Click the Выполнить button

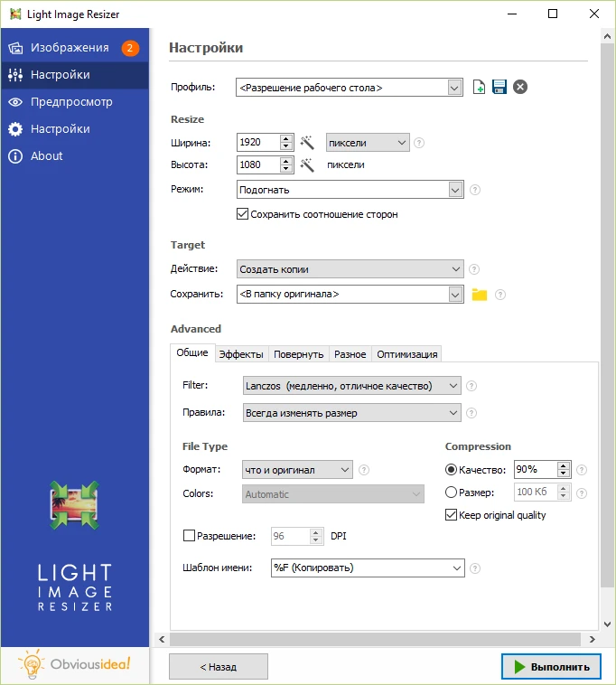[x=551, y=667]
